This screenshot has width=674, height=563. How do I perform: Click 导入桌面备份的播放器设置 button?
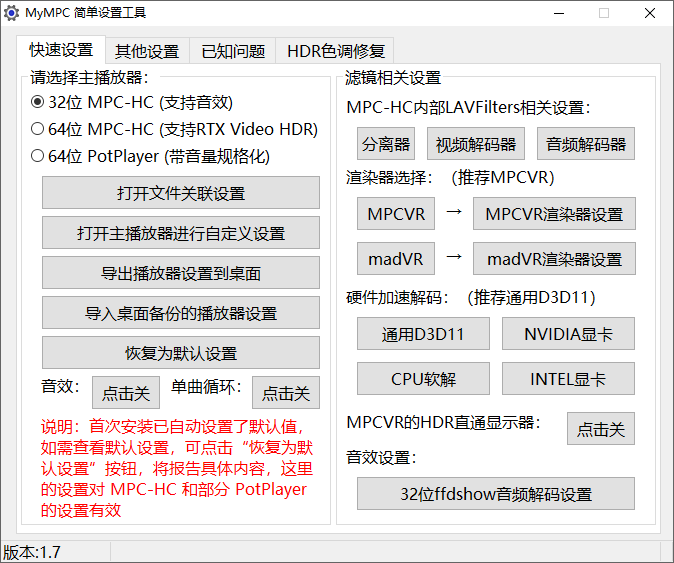point(181,312)
